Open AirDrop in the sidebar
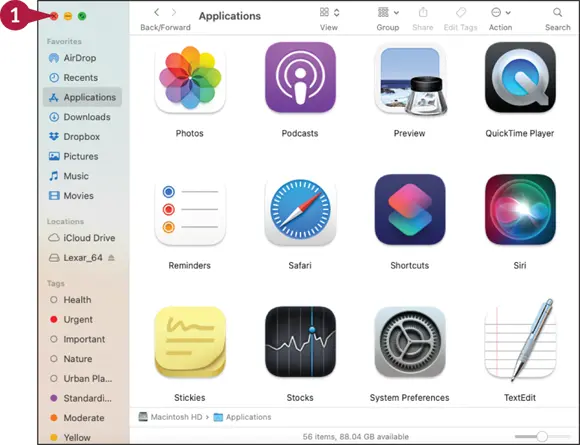580x445 pixels. (x=82, y=58)
